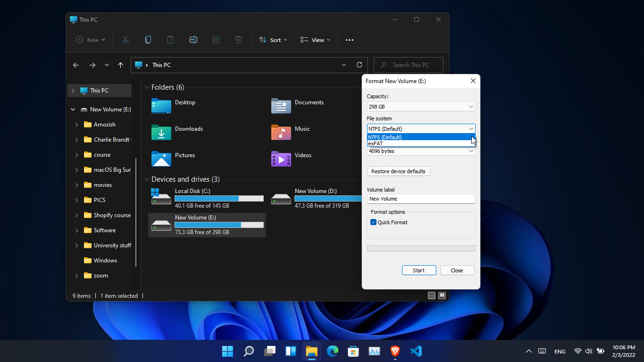Collapse the Folders (6) group
The image size is (644, 362).
pos(147,87)
